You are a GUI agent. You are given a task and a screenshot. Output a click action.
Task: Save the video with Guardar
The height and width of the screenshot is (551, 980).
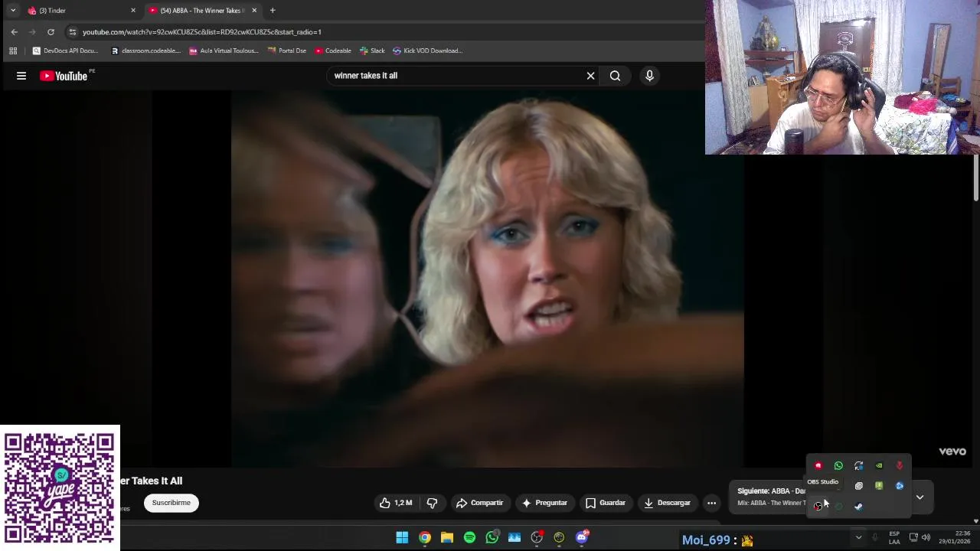[x=605, y=503]
